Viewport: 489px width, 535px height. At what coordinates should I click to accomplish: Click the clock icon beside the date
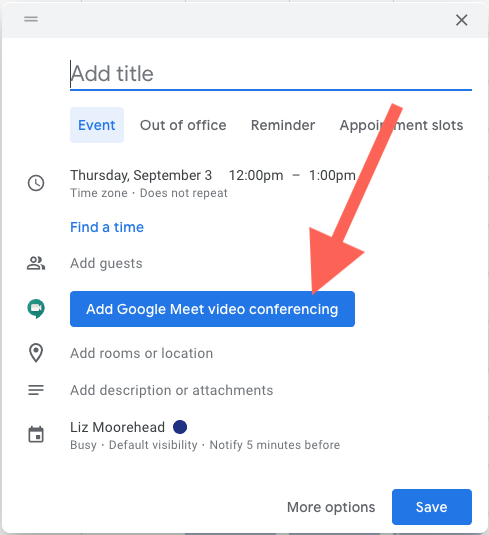pyautogui.click(x=36, y=183)
